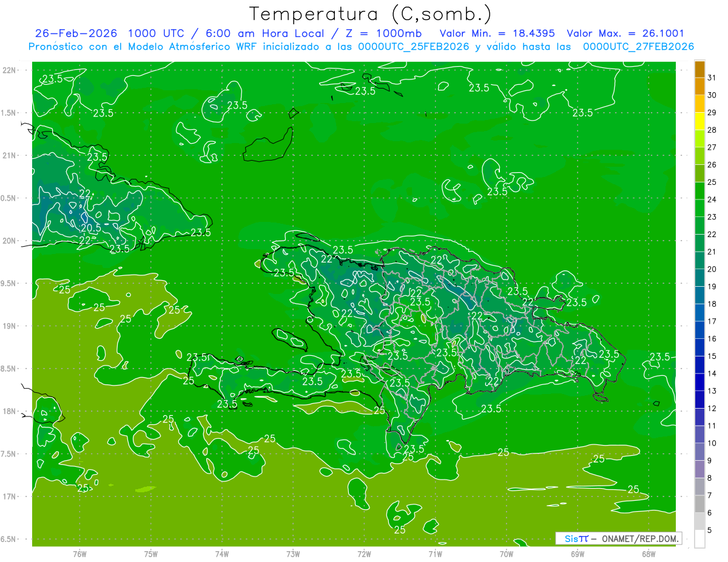The width and height of the screenshot is (728, 562).
Task: Click legend value '5'
Action: 710,530
